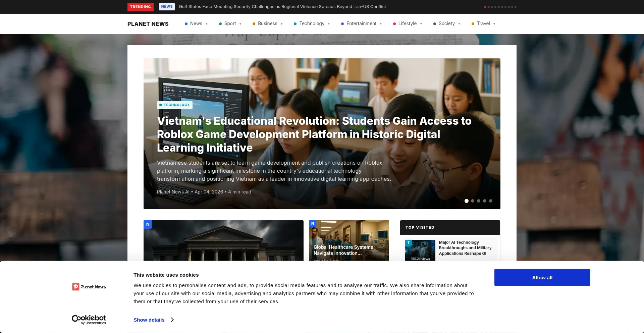Open the courthouse building article thumbnail
Screen dimensions: 644x333
[223, 240]
